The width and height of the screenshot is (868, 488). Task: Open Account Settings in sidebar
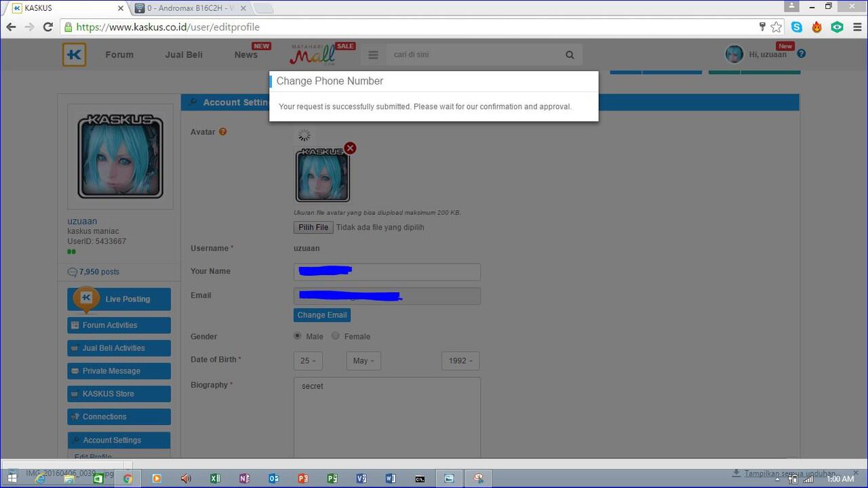[119, 440]
